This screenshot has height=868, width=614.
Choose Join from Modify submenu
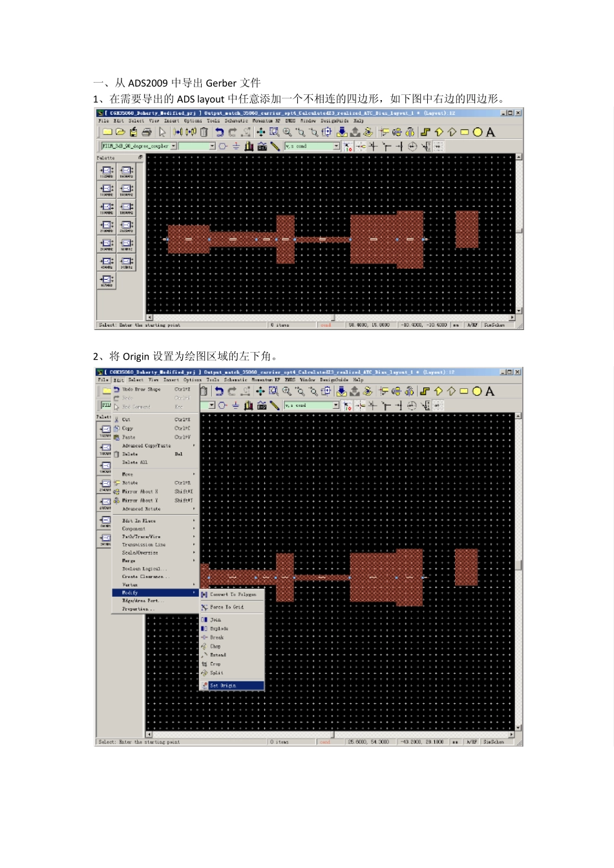pos(232,620)
